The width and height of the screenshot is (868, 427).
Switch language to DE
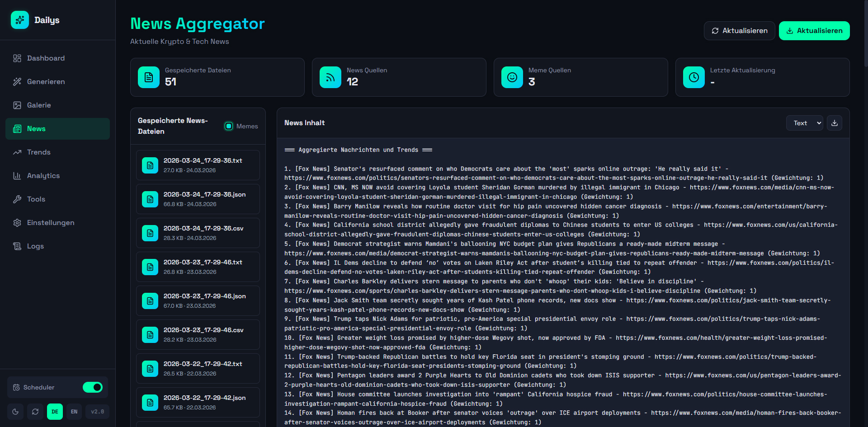pos(55,412)
